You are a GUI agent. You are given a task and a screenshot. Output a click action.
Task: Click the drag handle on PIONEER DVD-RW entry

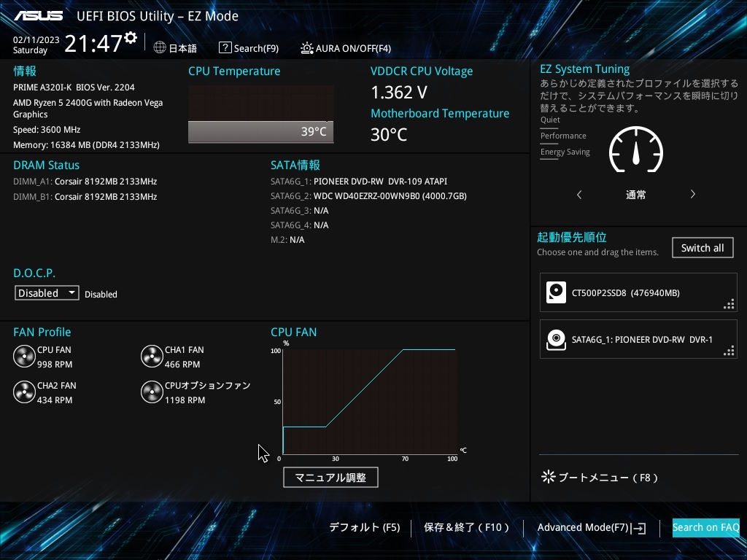pos(729,351)
